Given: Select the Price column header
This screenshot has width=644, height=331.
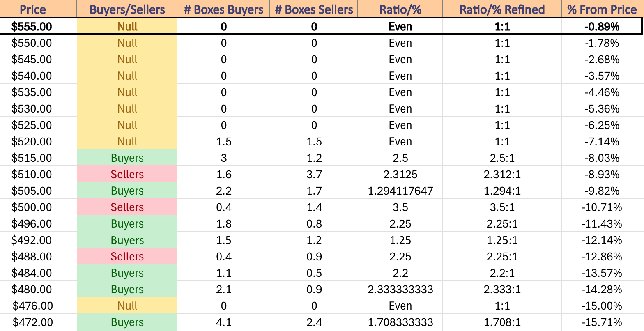Looking at the screenshot, I should coord(32,9).
